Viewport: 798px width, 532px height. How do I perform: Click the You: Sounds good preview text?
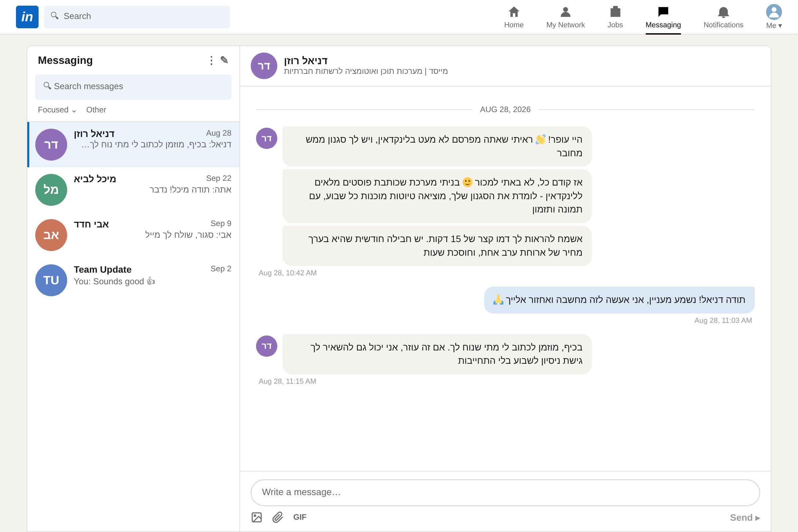[x=114, y=282]
